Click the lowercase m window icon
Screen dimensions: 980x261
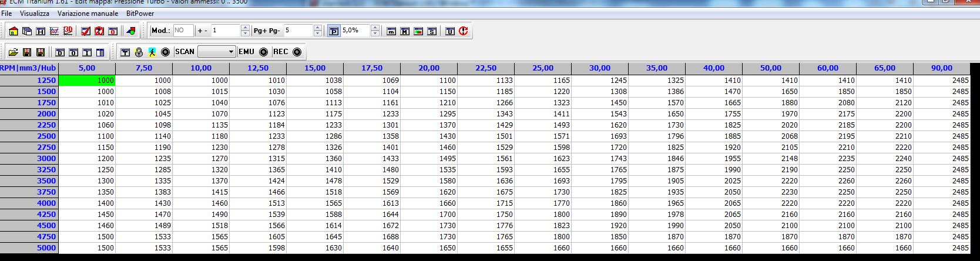pyautogui.click(x=391, y=31)
